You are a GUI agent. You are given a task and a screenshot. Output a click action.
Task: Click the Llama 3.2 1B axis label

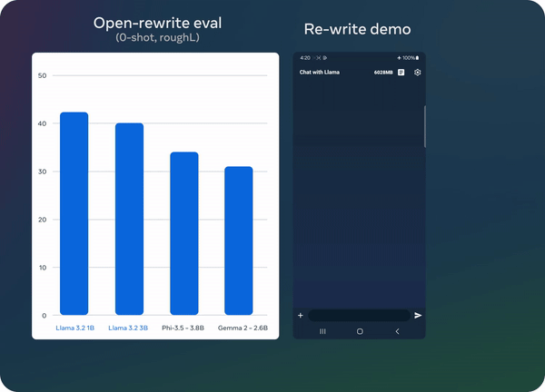74,328
